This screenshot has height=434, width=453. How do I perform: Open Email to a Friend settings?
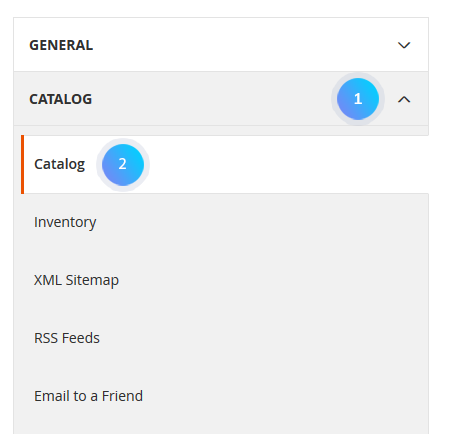88,396
